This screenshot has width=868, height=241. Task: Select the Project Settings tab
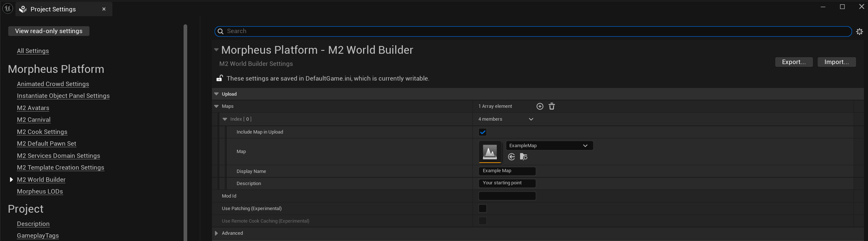click(x=53, y=9)
